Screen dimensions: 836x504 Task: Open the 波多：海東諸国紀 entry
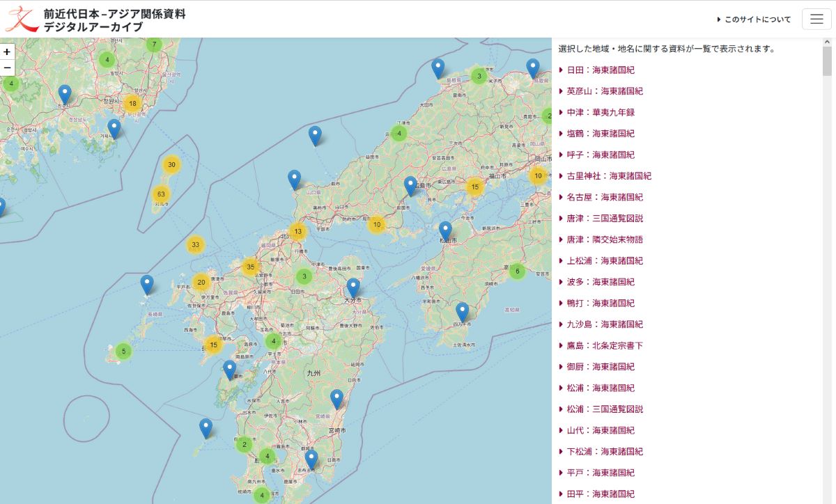[601, 282]
